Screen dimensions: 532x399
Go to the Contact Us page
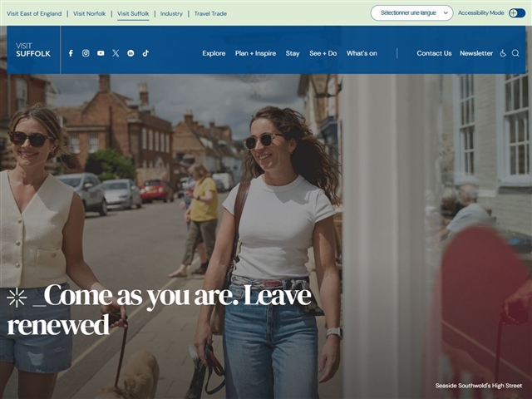[434, 53]
